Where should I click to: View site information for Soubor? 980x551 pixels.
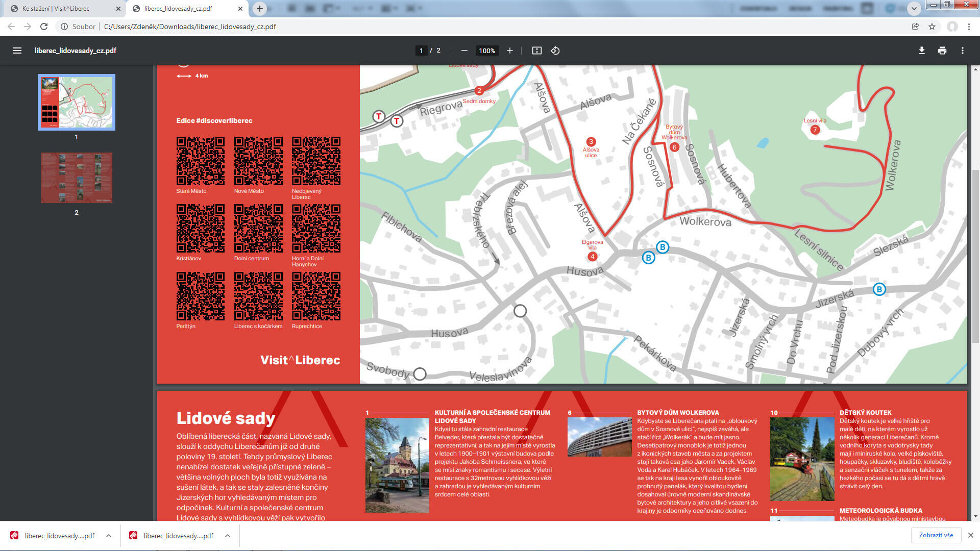(x=78, y=27)
